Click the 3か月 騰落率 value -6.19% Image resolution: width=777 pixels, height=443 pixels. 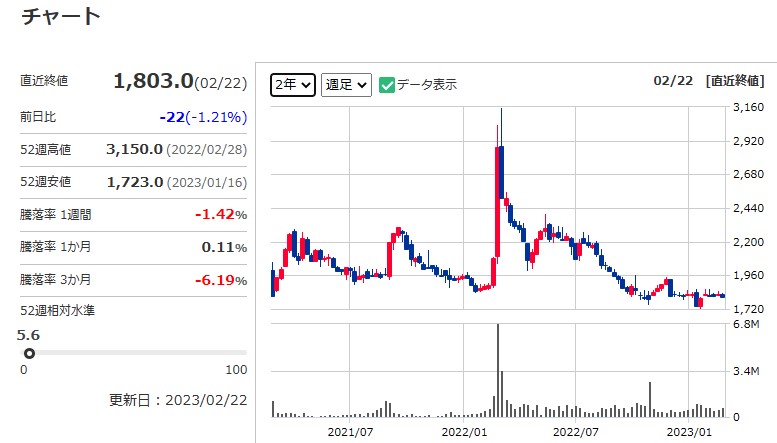(x=221, y=280)
